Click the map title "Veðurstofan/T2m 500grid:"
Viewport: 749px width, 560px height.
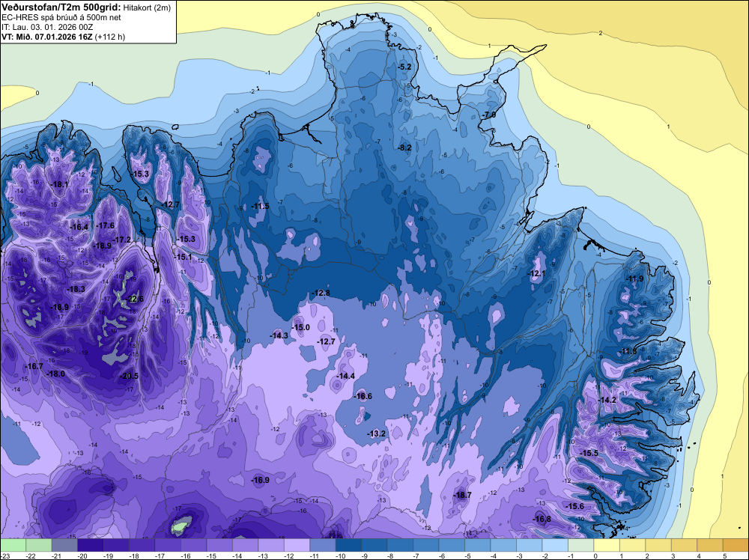pyautogui.click(x=61, y=7)
